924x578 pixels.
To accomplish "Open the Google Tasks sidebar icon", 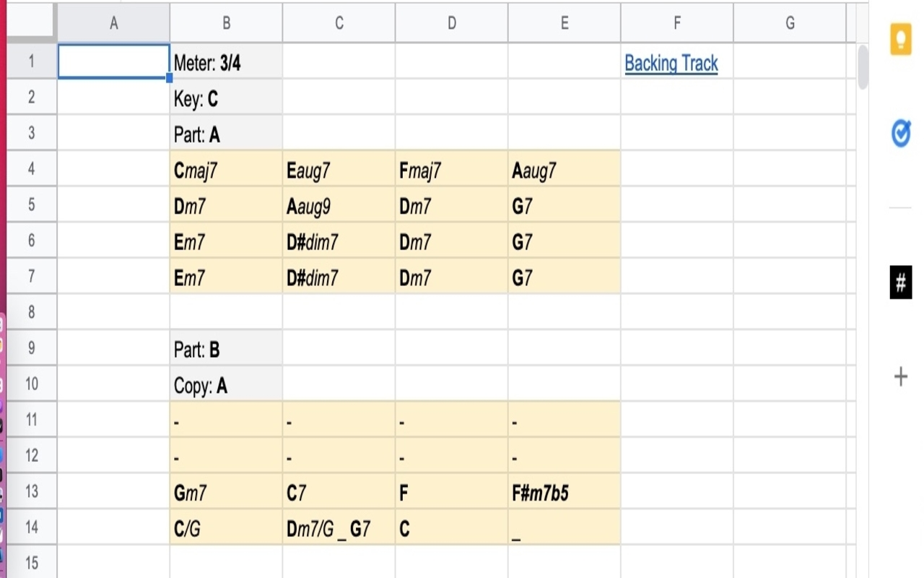I will [900, 134].
